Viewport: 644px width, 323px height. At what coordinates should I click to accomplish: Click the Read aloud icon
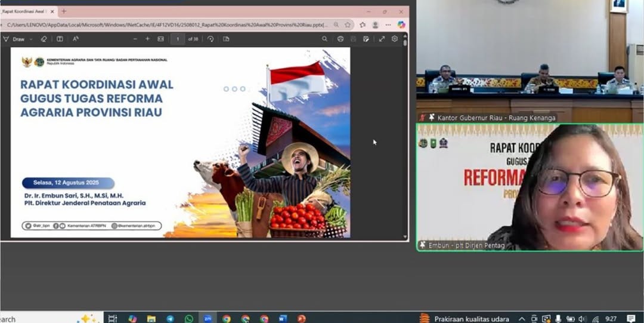click(76, 39)
